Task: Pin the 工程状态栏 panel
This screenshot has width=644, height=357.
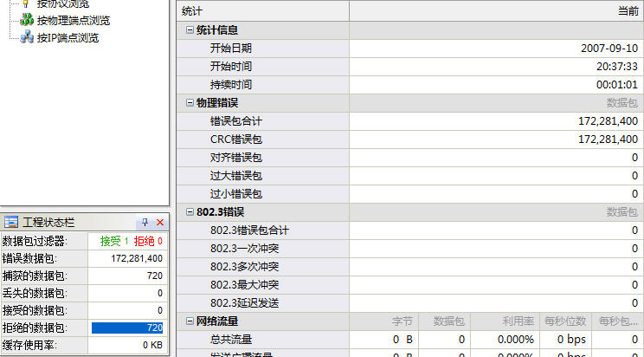Action: pyautogui.click(x=145, y=223)
